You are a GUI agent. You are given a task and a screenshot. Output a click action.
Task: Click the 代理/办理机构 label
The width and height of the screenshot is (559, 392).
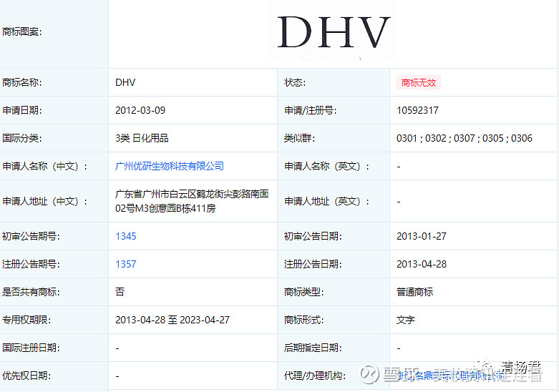(x=315, y=376)
